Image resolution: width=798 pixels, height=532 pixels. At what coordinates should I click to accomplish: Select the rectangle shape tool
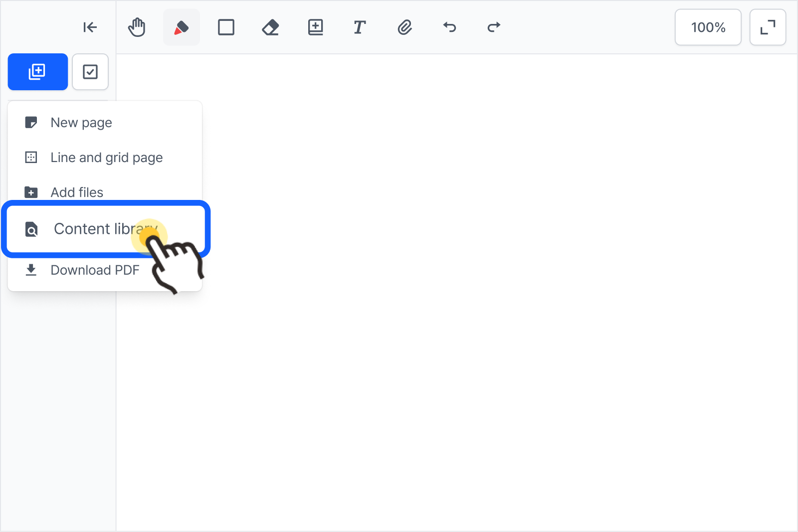[226, 27]
